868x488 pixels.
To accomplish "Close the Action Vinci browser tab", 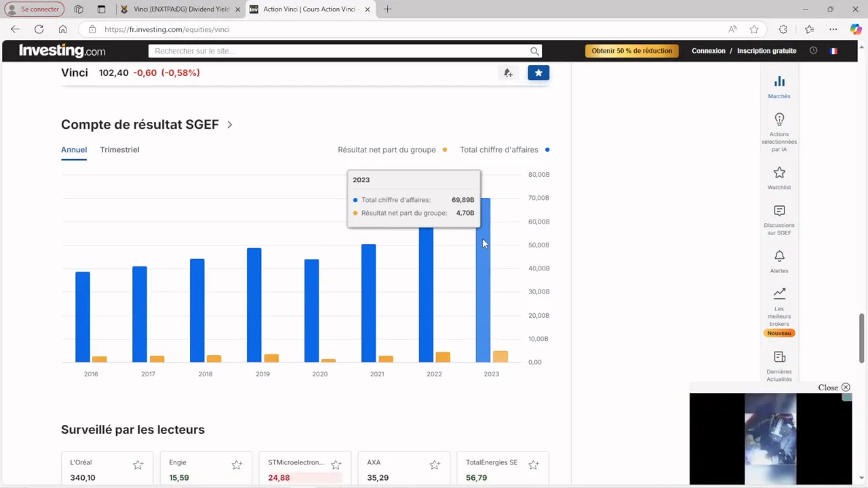I will coord(368,9).
